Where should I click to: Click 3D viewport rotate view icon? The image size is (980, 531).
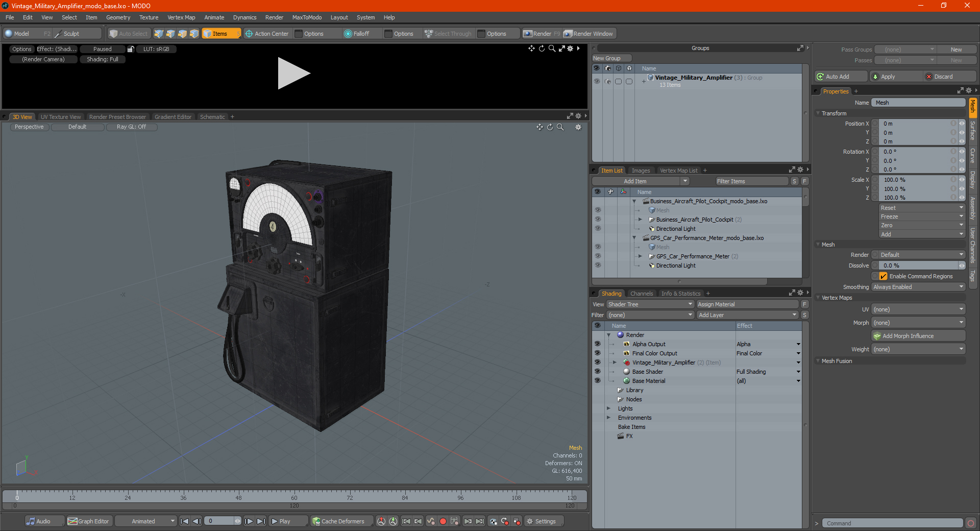550,127
